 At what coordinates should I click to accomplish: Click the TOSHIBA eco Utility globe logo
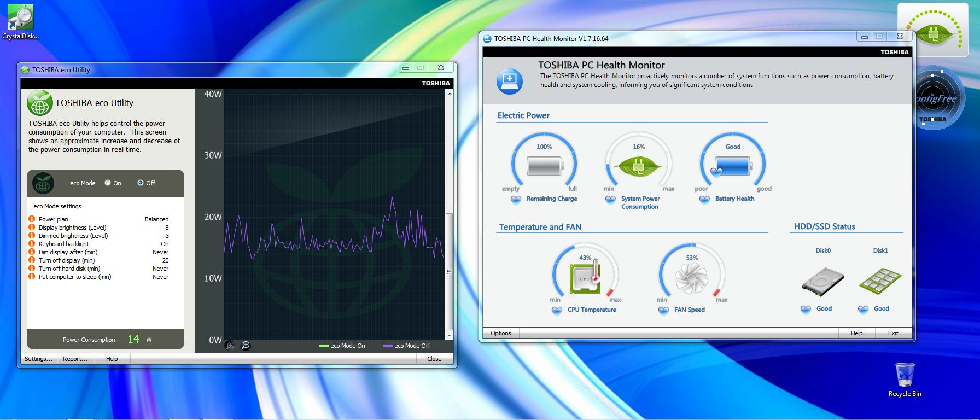pyautogui.click(x=40, y=103)
